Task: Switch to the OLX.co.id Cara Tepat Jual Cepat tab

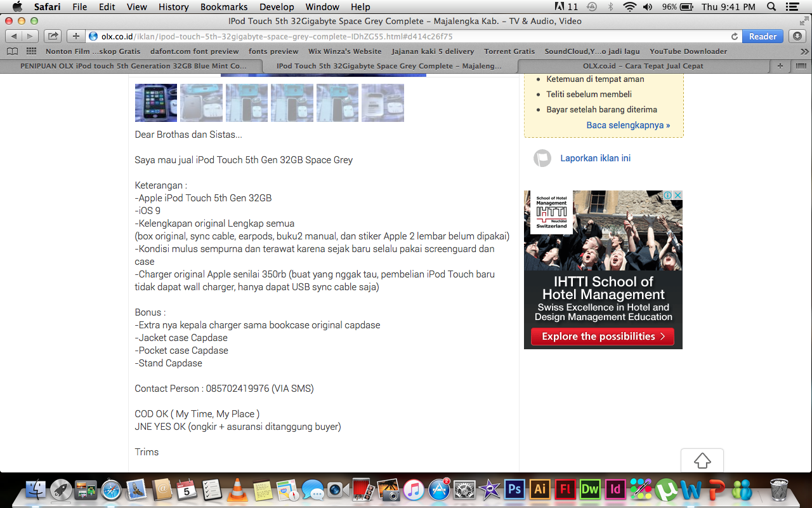Action: click(643, 66)
